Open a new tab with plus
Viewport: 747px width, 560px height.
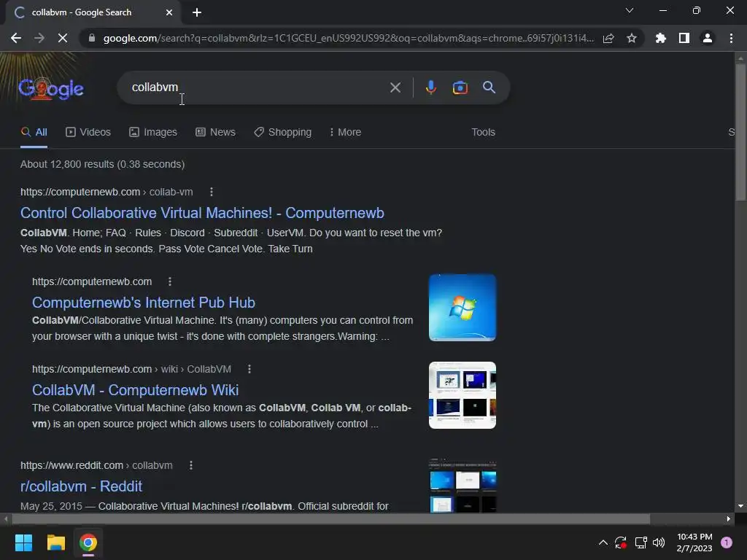click(197, 12)
